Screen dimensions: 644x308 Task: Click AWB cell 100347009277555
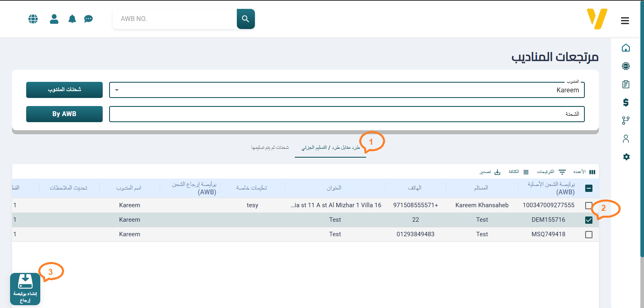pos(549,205)
